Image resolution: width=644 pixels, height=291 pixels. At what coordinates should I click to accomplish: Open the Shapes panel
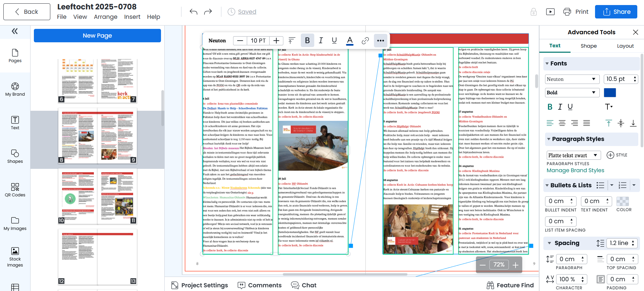15,156
